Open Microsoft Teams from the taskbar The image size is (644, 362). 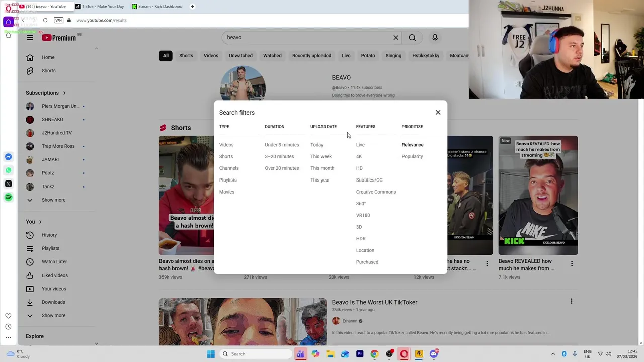coord(300,354)
